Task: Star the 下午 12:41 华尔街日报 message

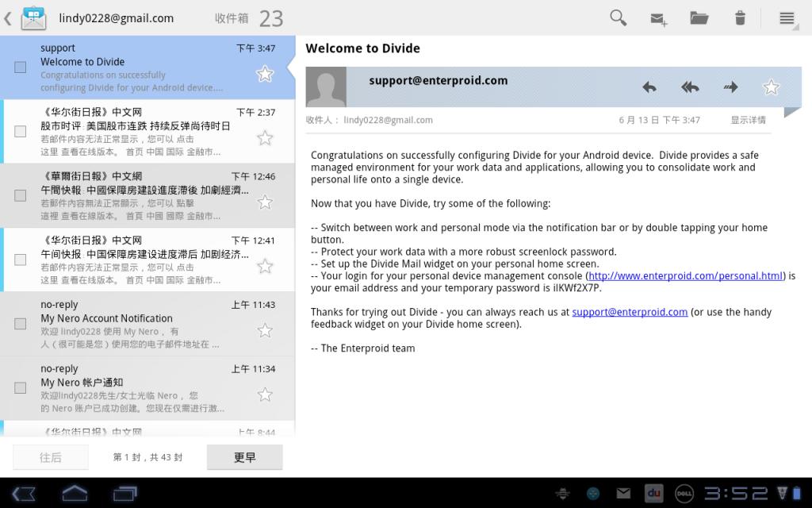Action: [x=265, y=266]
